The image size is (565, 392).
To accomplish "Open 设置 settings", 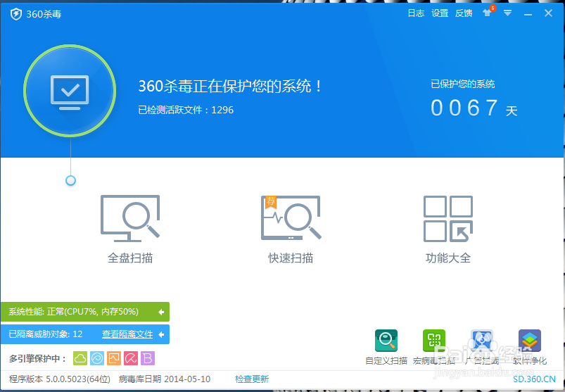I will [x=440, y=13].
